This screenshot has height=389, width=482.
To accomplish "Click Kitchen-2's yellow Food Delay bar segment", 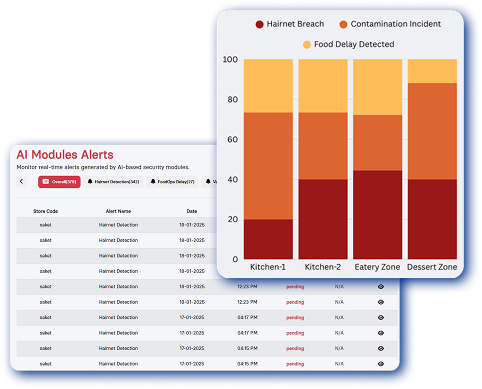I will (323, 86).
